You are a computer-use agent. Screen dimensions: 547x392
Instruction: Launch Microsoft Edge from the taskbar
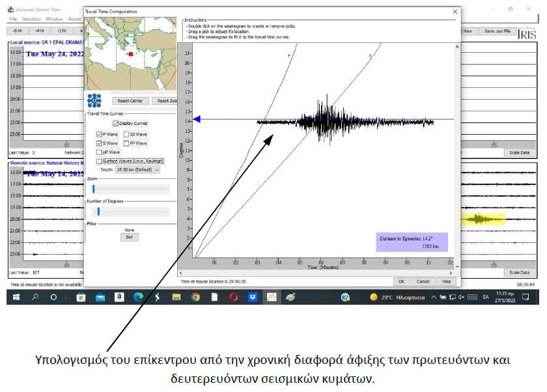point(138,297)
